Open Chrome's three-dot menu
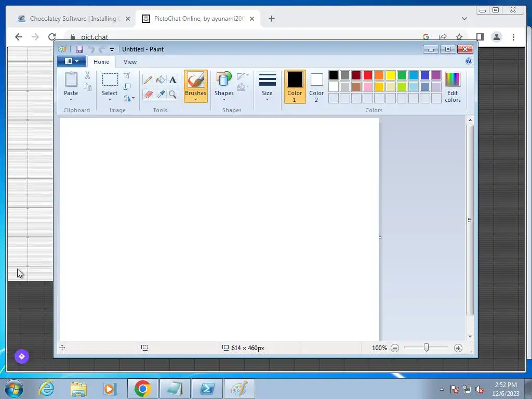This screenshot has width=532, height=399. (513, 37)
